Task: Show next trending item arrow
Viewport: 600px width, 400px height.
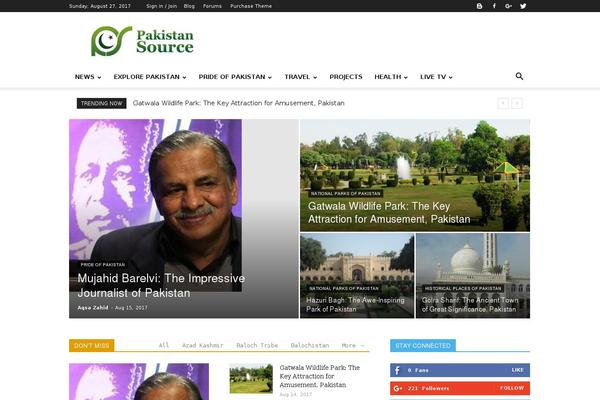Action: point(517,103)
